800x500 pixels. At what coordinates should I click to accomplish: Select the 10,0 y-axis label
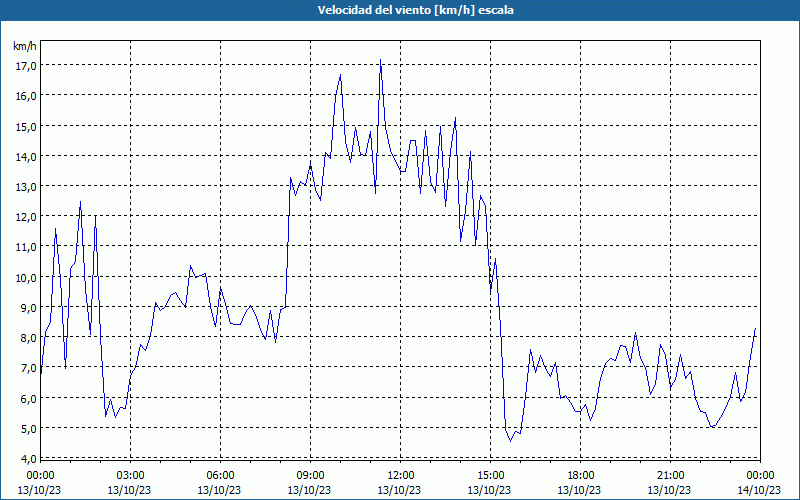(25, 278)
